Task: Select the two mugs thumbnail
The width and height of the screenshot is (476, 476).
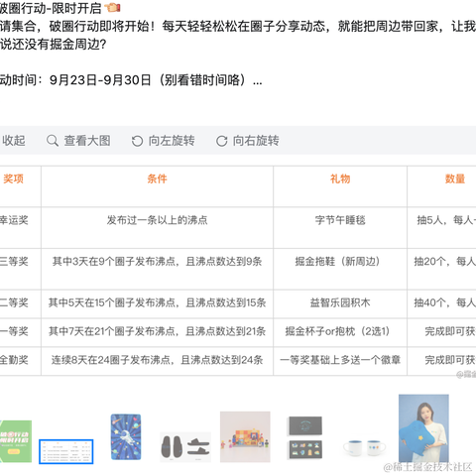Action: point(365,447)
